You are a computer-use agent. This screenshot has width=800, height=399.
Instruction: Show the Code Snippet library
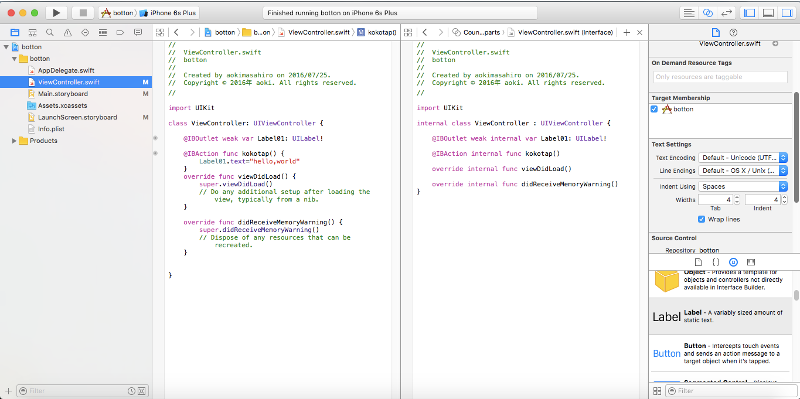click(715, 262)
